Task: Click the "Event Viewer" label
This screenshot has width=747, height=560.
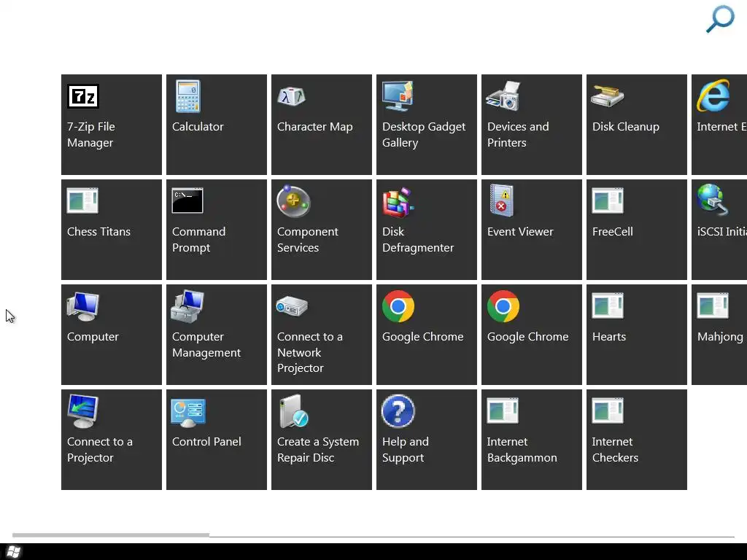Action: [x=520, y=232]
